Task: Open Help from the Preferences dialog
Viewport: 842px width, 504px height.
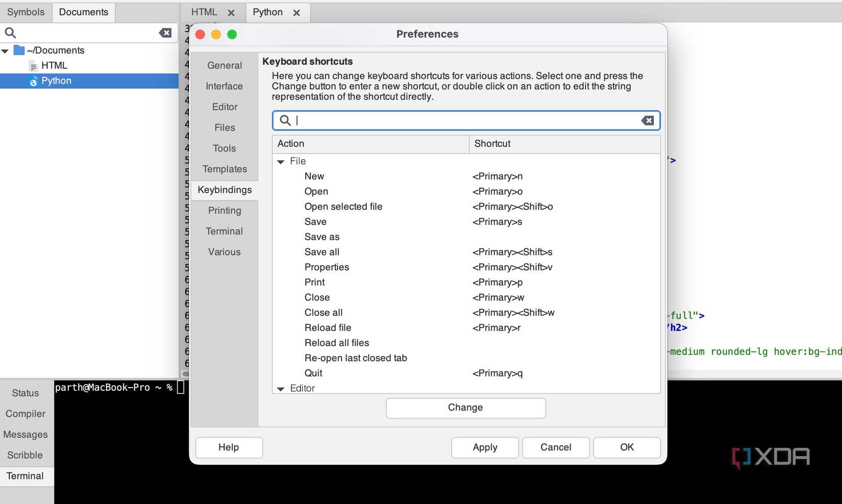Action: click(x=229, y=447)
